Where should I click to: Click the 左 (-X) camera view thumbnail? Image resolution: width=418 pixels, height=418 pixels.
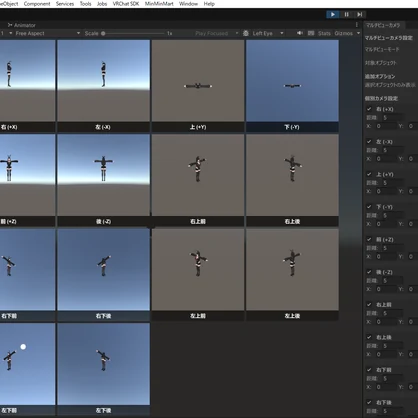click(x=104, y=81)
